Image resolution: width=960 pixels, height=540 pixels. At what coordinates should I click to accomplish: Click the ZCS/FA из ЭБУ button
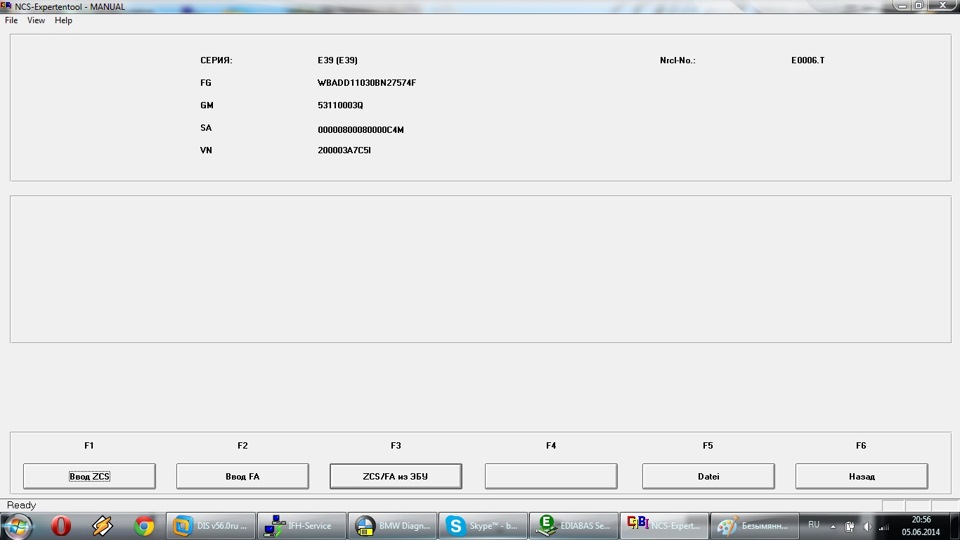click(396, 476)
